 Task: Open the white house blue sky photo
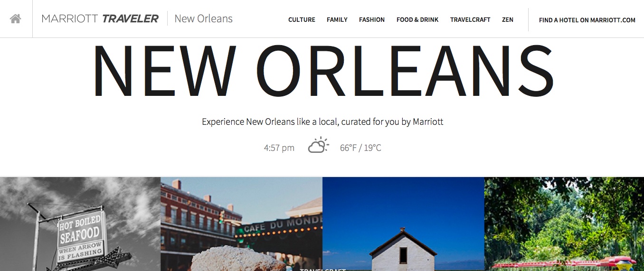(403, 224)
